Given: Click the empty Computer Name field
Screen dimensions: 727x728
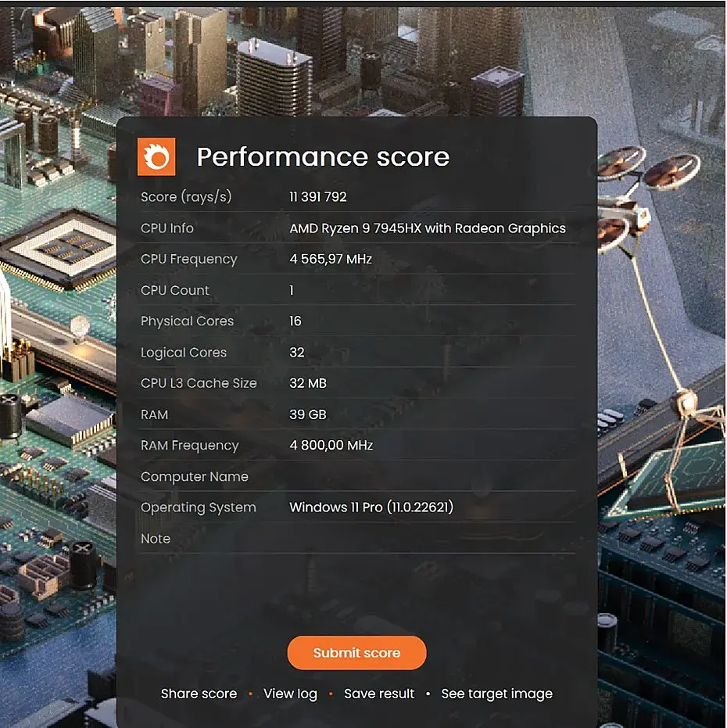Looking at the screenshot, I should pyautogui.click(x=432, y=476).
